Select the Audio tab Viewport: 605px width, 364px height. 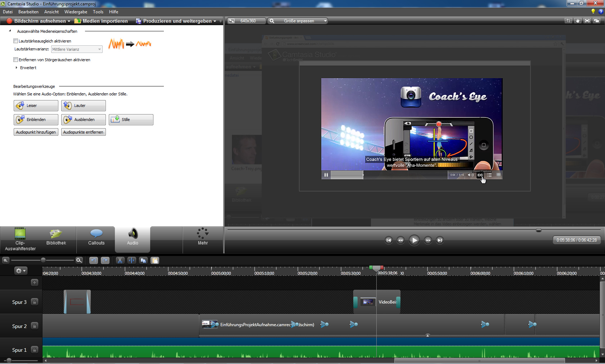click(133, 239)
